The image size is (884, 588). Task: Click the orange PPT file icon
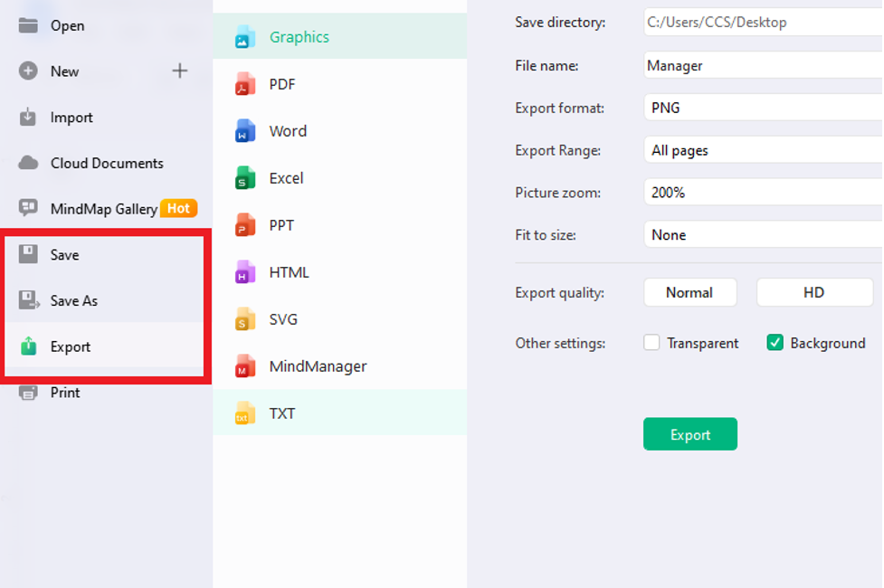point(244,225)
